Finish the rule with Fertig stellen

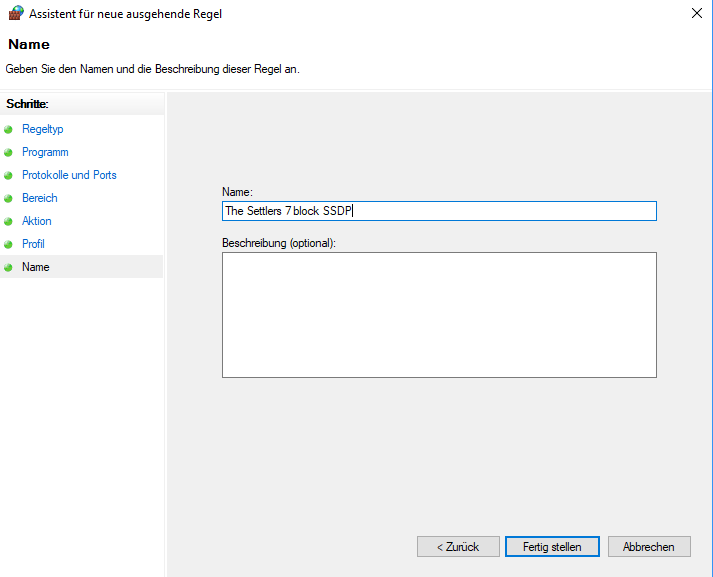pos(552,547)
